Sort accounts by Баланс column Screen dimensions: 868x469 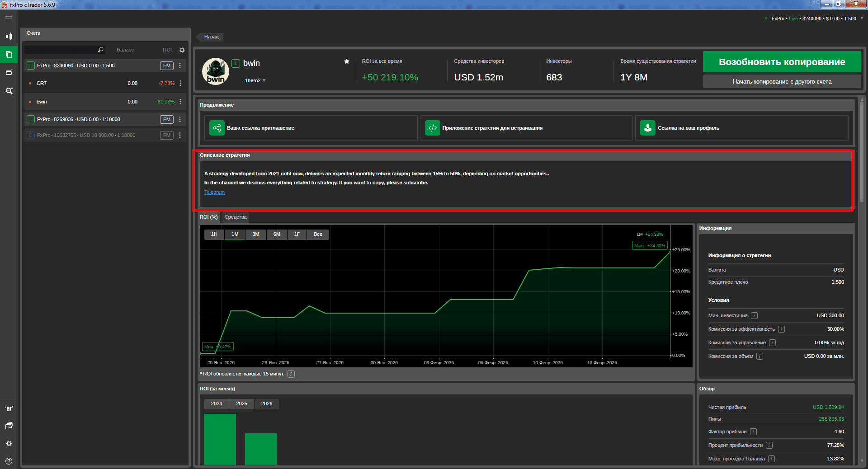pos(125,50)
